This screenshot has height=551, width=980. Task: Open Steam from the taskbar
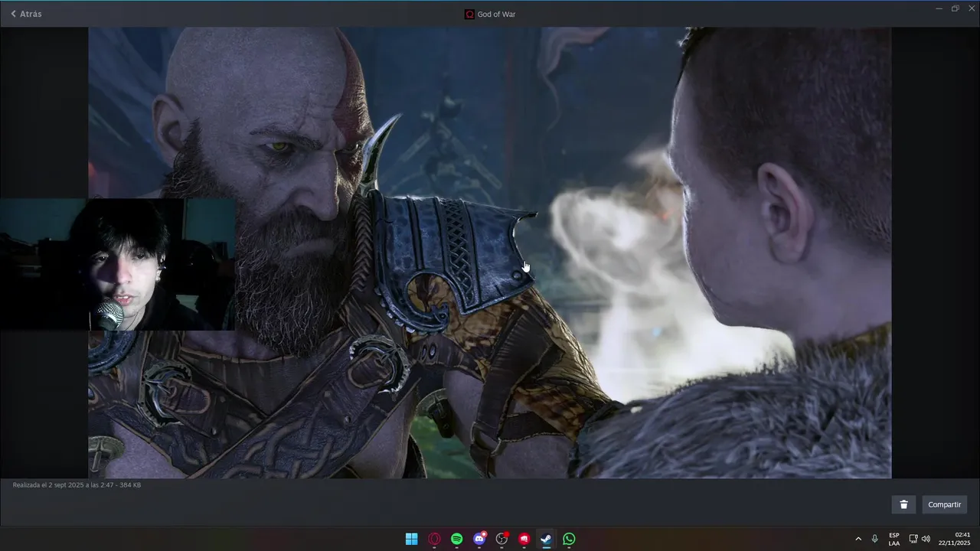point(547,539)
